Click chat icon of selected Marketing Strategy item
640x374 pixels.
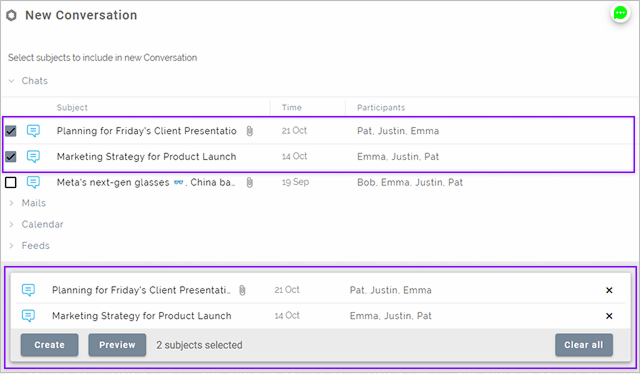[x=28, y=316]
